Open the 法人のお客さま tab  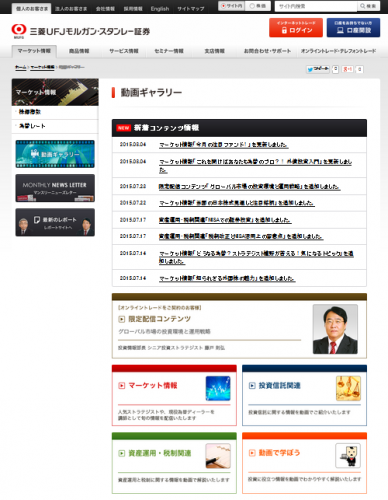coord(71,9)
